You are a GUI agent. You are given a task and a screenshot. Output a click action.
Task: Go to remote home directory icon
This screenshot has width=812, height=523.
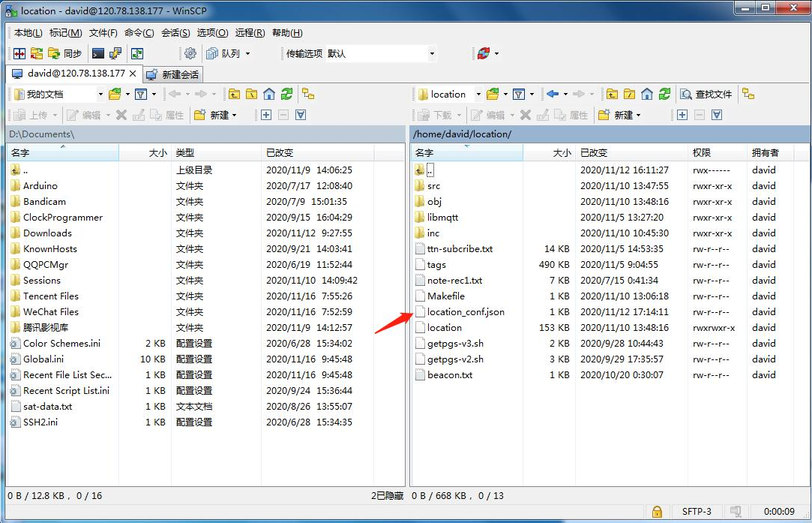(x=647, y=95)
